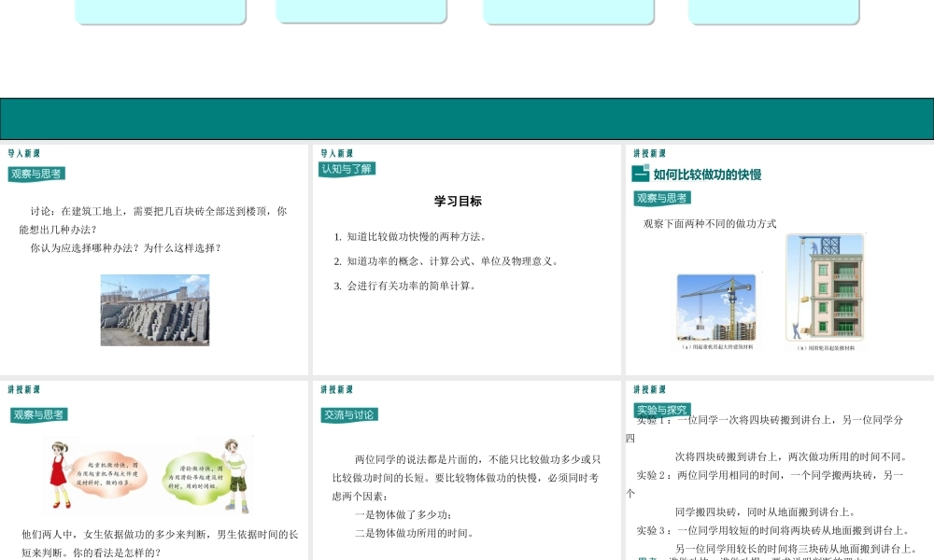
Task: Click the teal numbered icon beside 如何比较做功的快慢
Action: 641,174
